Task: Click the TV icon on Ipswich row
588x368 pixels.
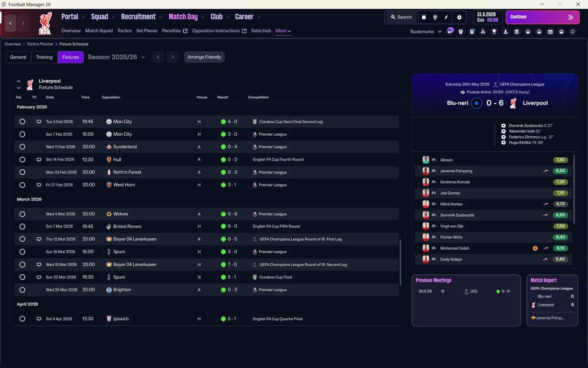Action: click(x=39, y=319)
